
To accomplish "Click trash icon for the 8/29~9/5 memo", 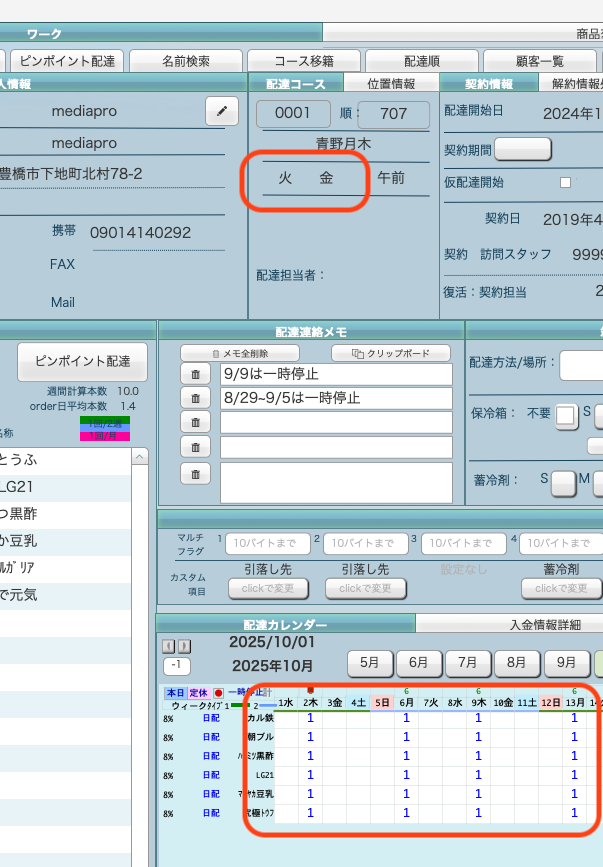I will (195, 398).
